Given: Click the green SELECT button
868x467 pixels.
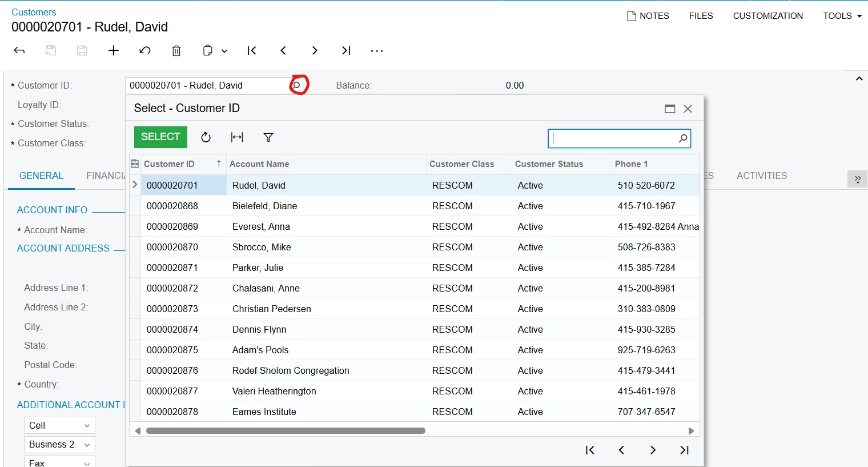Looking at the screenshot, I should point(160,137).
